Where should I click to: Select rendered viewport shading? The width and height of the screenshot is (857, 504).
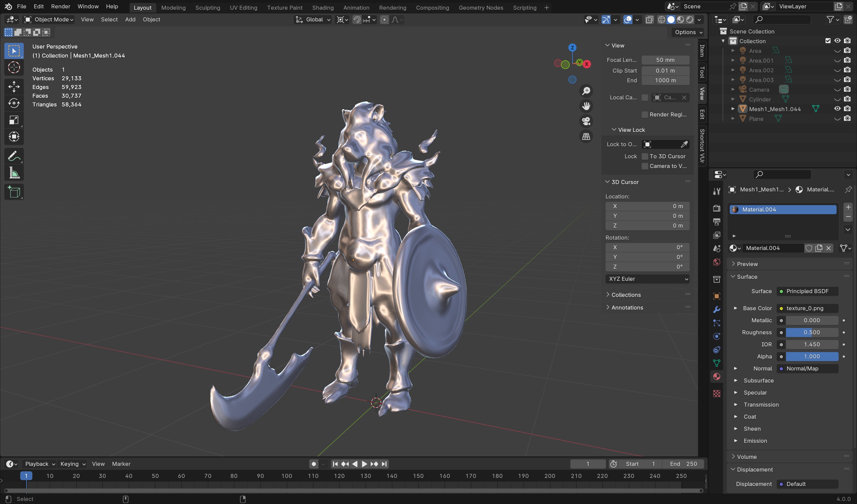tap(690, 20)
